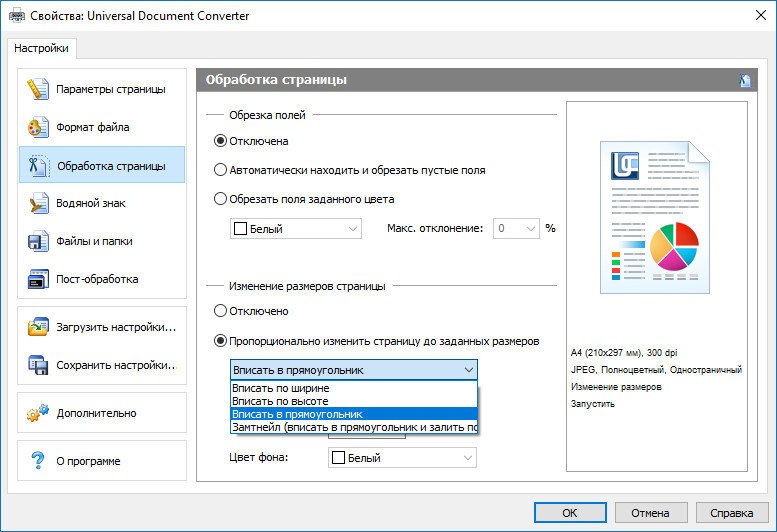The height and width of the screenshot is (532, 777).
Task: Click the console icon beside Пост-обработка
Action: pos(38,279)
